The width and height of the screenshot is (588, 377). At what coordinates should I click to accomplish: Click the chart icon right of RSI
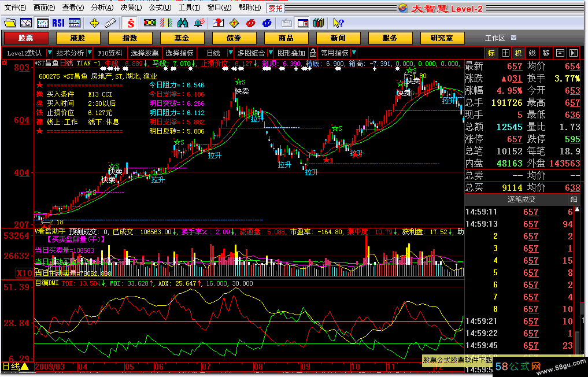(x=75, y=23)
